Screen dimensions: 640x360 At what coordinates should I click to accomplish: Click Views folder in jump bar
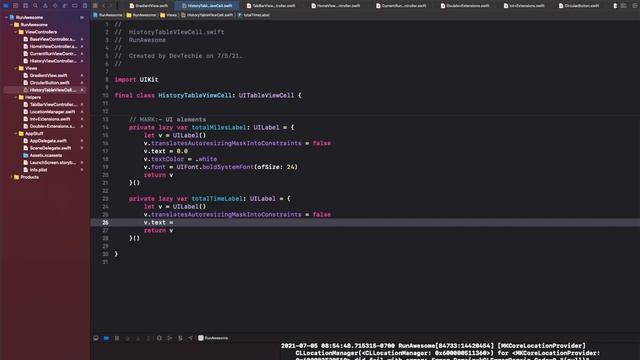tap(169, 15)
